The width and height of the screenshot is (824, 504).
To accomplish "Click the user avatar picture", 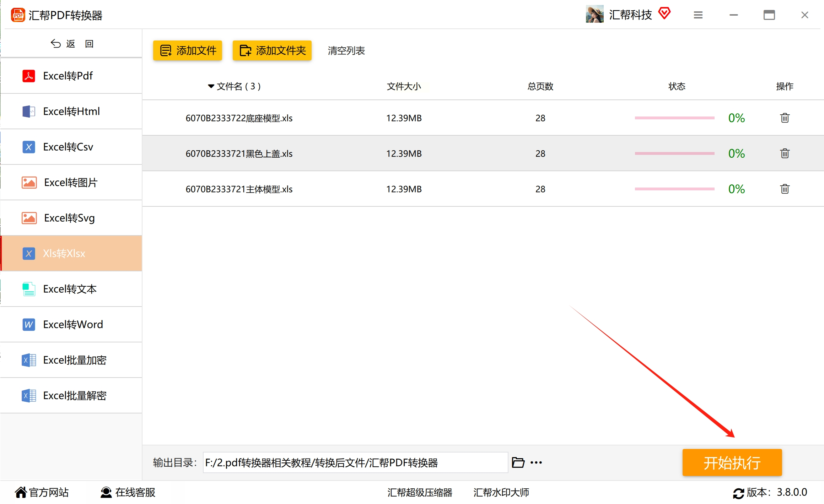I will (594, 14).
